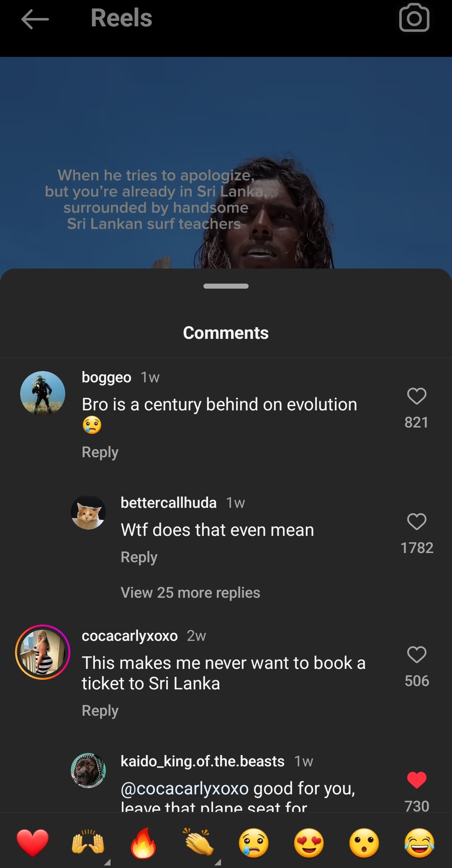Send the heart-eyes emoji

coord(309,842)
